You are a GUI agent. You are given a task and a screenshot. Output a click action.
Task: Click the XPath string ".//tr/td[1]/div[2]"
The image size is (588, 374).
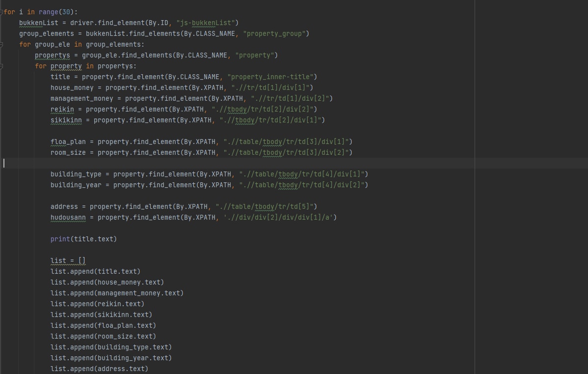click(x=290, y=99)
